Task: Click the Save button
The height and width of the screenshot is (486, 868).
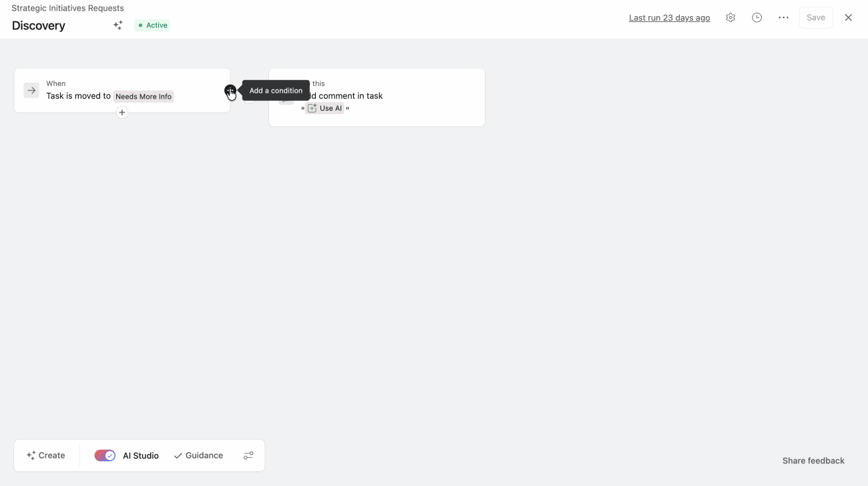Action: point(816,18)
